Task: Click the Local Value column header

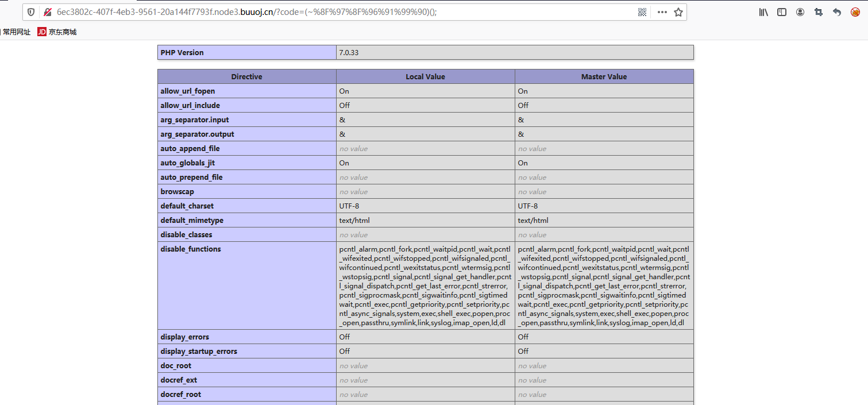Action: [426, 76]
